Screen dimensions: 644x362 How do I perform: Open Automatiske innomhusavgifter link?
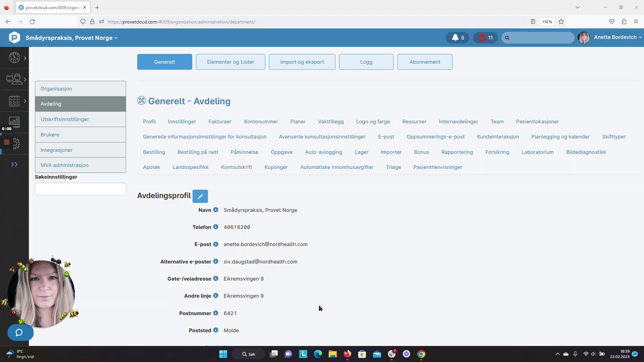click(337, 167)
